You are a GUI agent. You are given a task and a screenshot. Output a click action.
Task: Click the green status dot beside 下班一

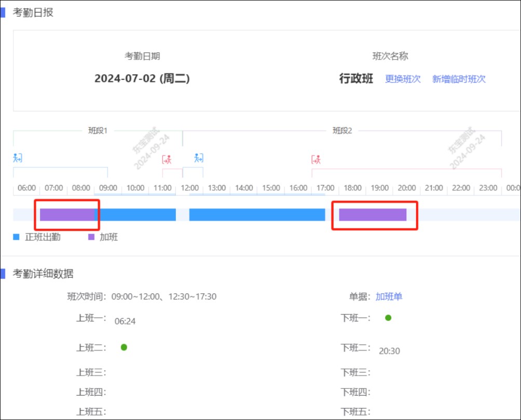click(388, 318)
